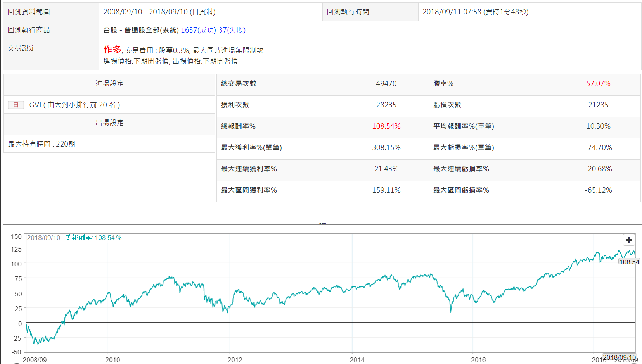The height and width of the screenshot is (364, 642).
Task: Click the 159.11% 最大區間獲利率 value
Action: [x=386, y=190]
